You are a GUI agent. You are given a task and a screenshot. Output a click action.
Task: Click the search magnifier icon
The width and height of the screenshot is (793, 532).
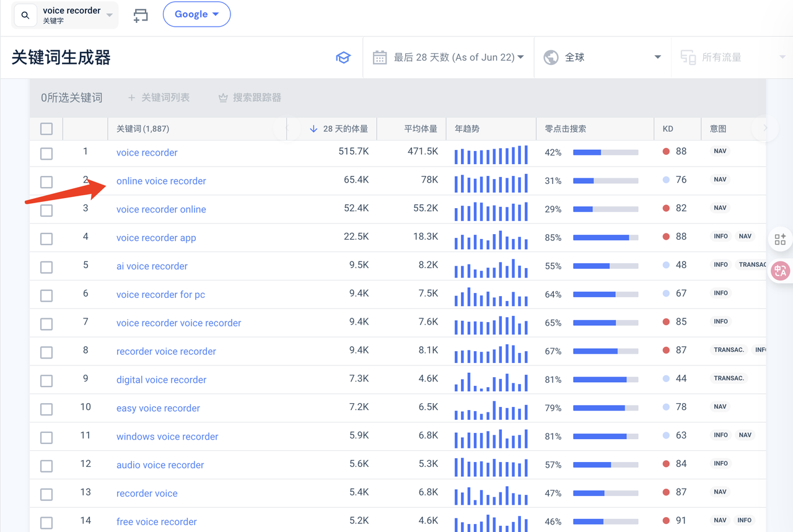tap(25, 15)
